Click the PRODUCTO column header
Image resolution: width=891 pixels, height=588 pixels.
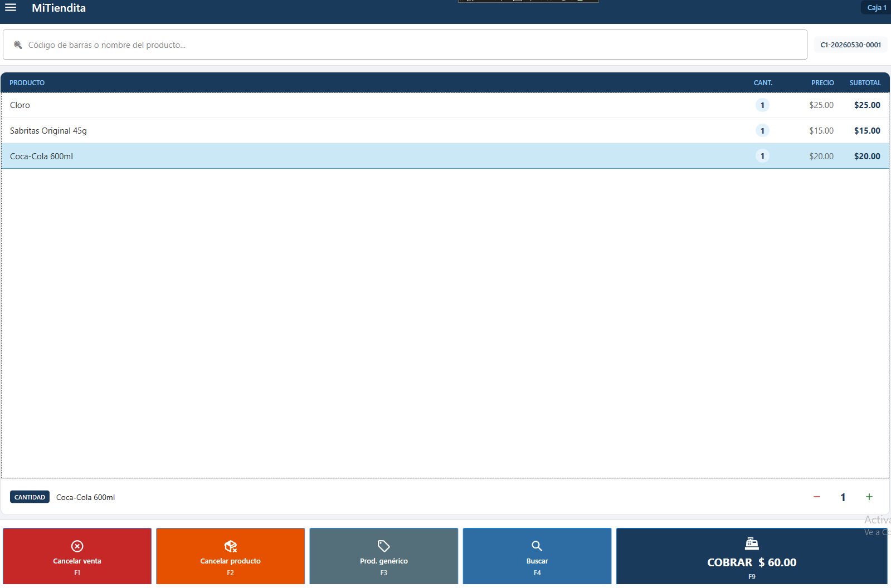click(27, 82)
